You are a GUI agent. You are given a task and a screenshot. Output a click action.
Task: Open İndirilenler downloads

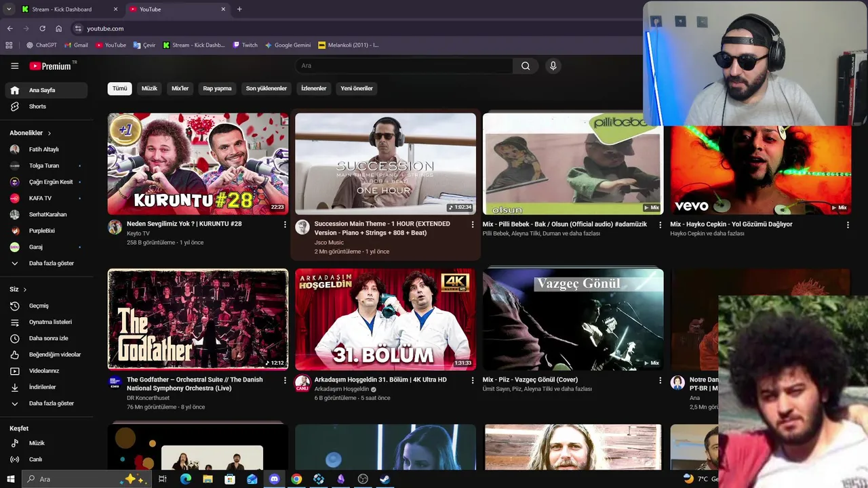(46, 387)
